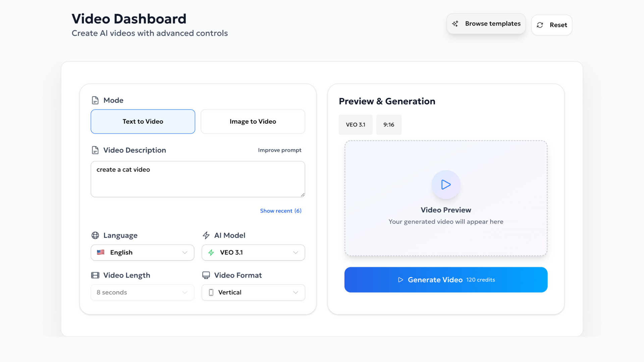Click inside the Video Description text box
Viewport: 644px width, 362px height.
pyautogui.click(x=198, y=179)
